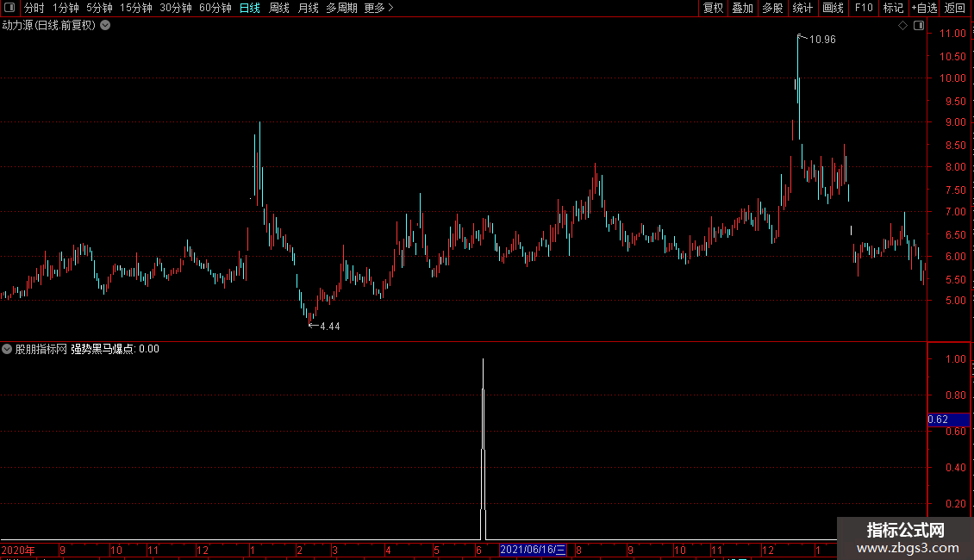Viewport: 974px width, 560px height.
Task: Open the F10 company info
Action: coord(864,8)
